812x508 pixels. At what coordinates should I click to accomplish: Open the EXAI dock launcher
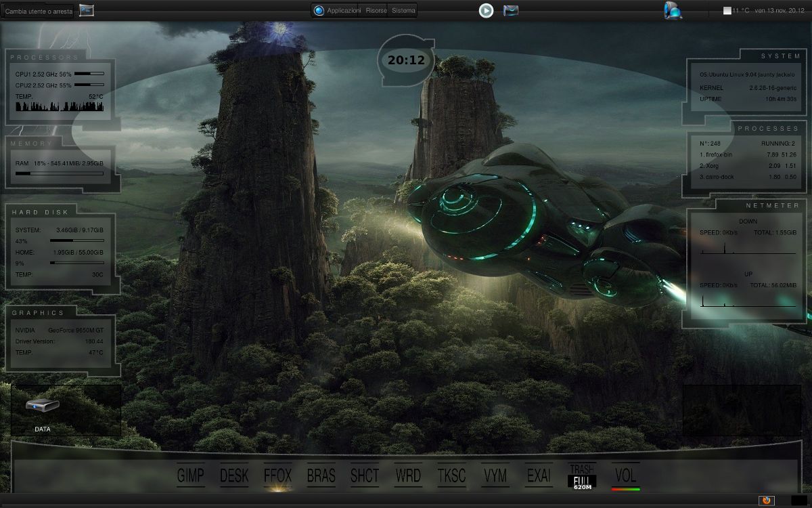click(x=539, y=475)
